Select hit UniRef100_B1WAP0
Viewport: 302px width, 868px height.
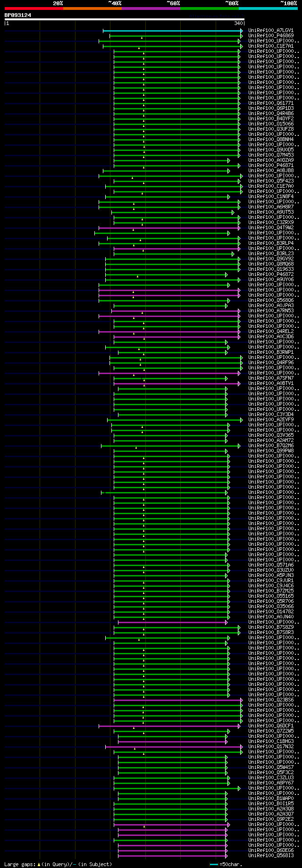click(x=271, y=799)
